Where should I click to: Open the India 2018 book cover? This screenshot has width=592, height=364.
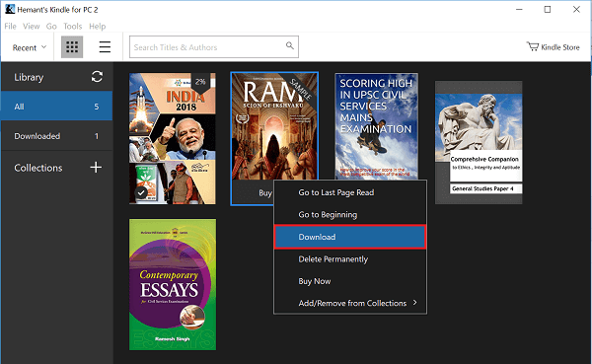(173, 138)
